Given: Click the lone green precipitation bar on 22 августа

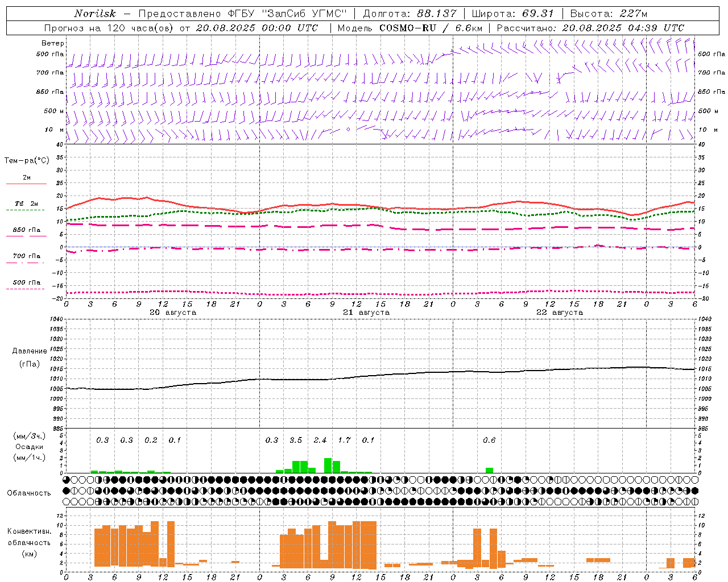Looking at the screenshot, I should pos(489,471).
